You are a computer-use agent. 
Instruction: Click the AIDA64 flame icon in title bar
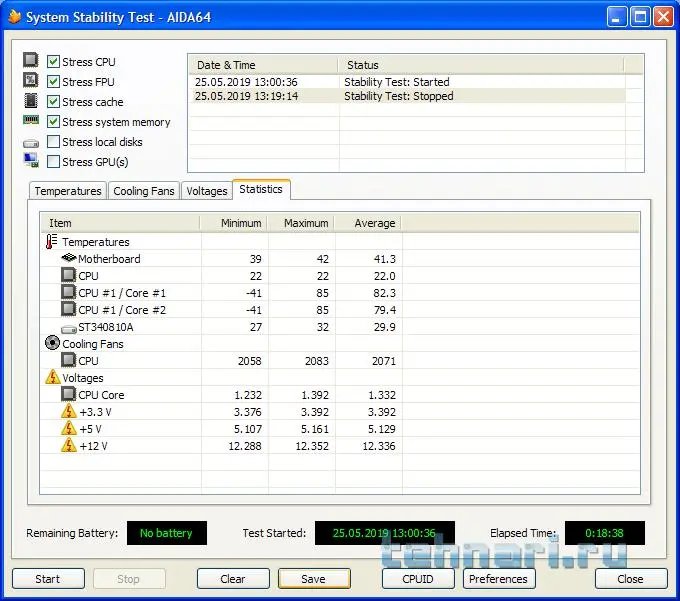(x=14, y=17)
